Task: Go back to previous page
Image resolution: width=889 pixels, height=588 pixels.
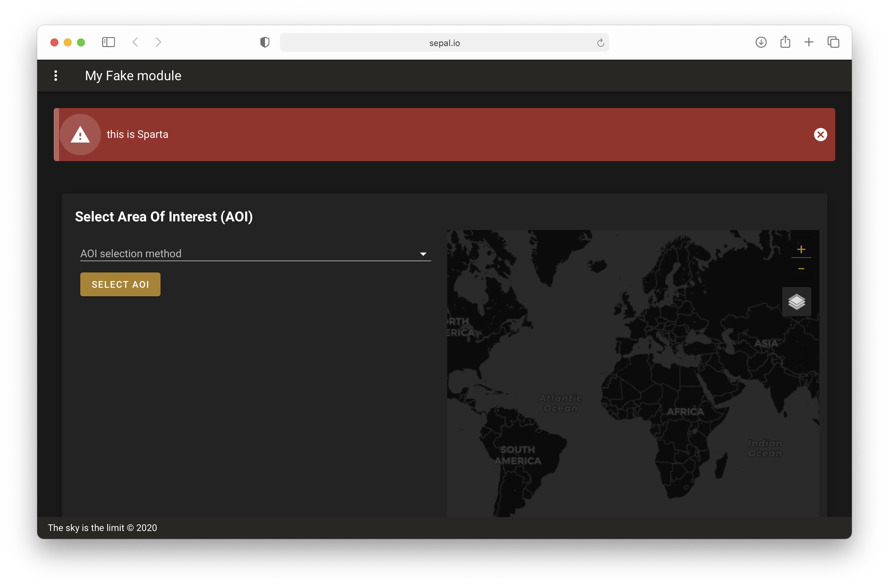Action: pos(135,42)
